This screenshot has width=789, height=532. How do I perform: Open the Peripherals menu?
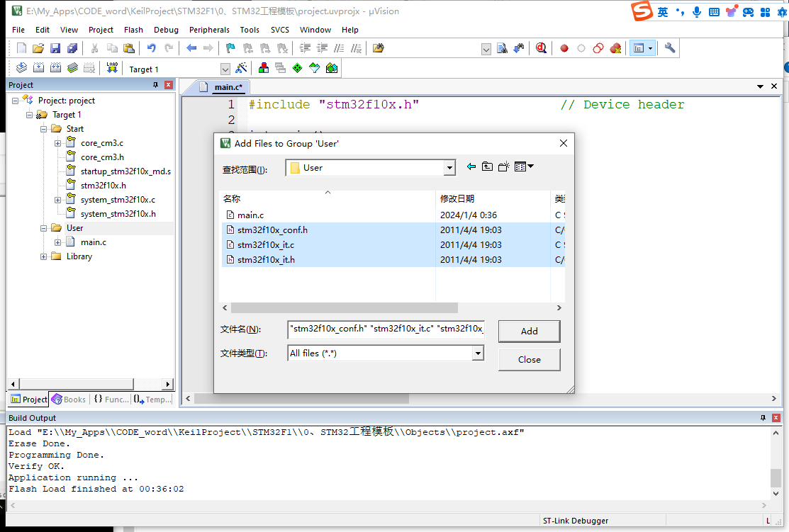click(x=209, y=30)
